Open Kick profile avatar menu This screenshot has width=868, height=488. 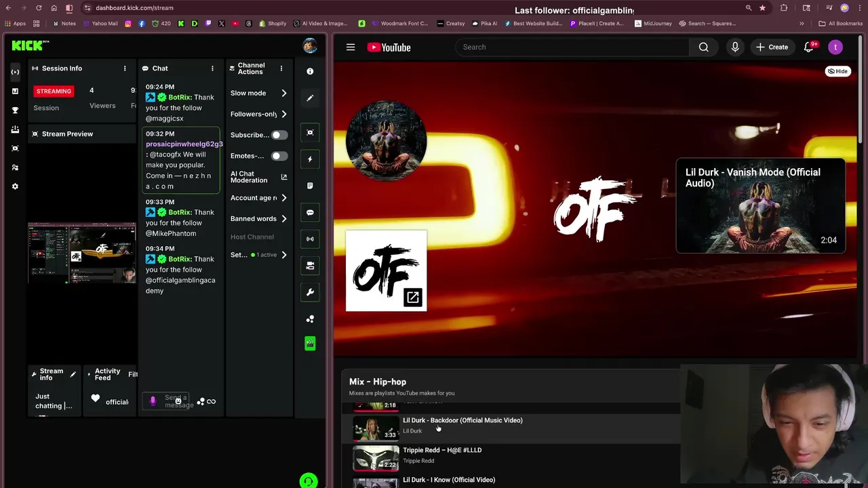[x=310, y=46]
